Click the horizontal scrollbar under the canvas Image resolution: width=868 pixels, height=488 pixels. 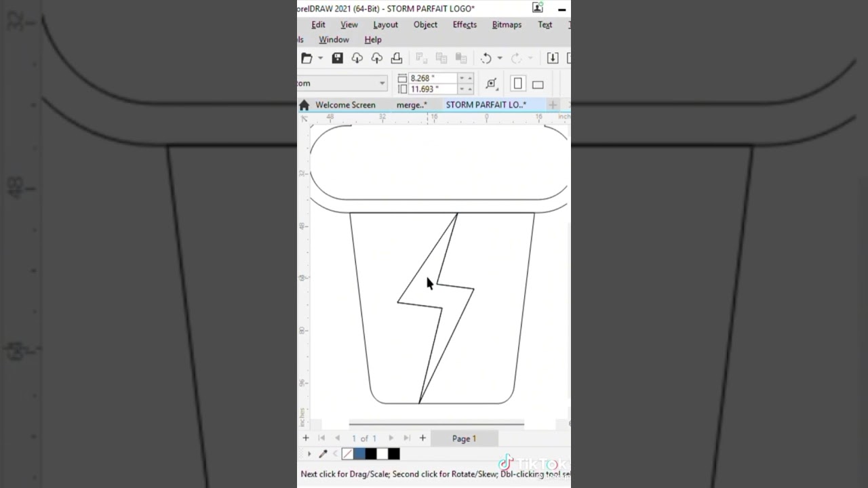click(x=437, y=424)
